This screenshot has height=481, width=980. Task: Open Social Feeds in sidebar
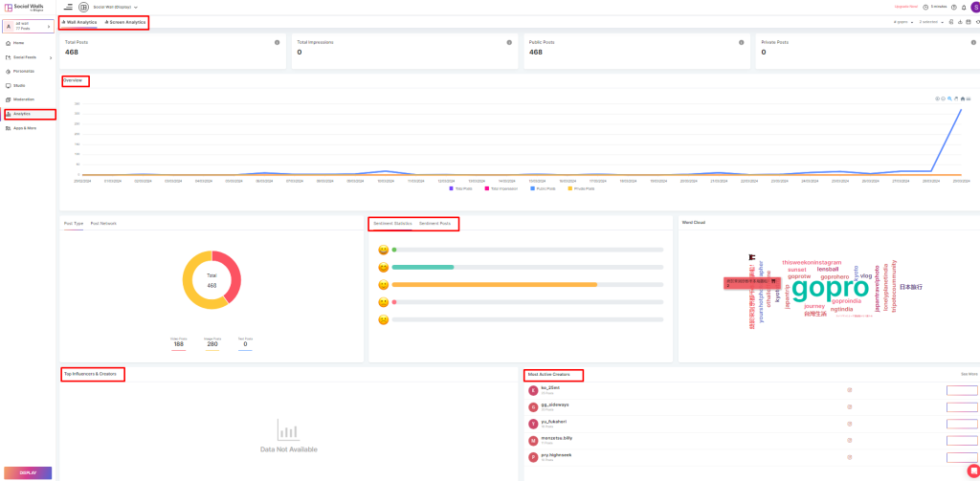(21, 56)
